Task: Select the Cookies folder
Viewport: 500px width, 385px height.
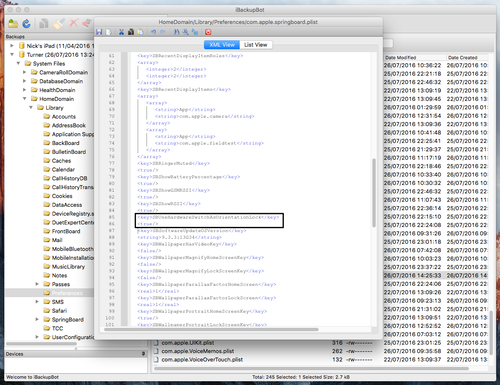Action: (x=62, y=196)
